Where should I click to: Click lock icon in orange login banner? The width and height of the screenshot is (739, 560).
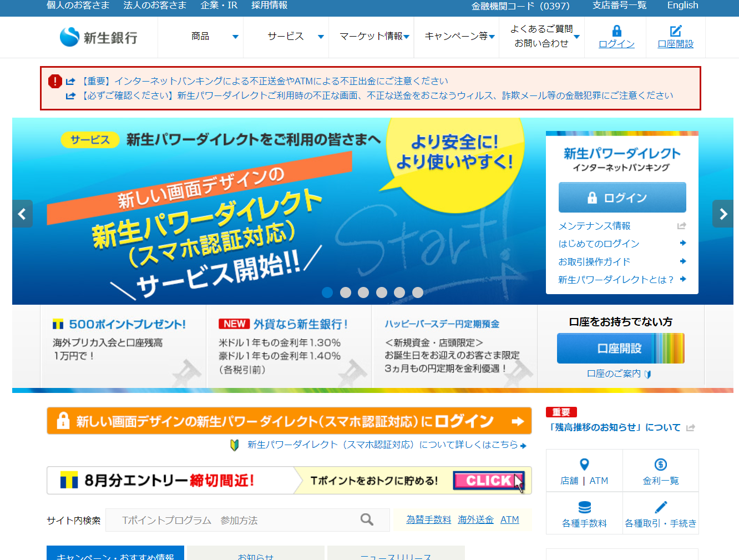coord(63,421)
